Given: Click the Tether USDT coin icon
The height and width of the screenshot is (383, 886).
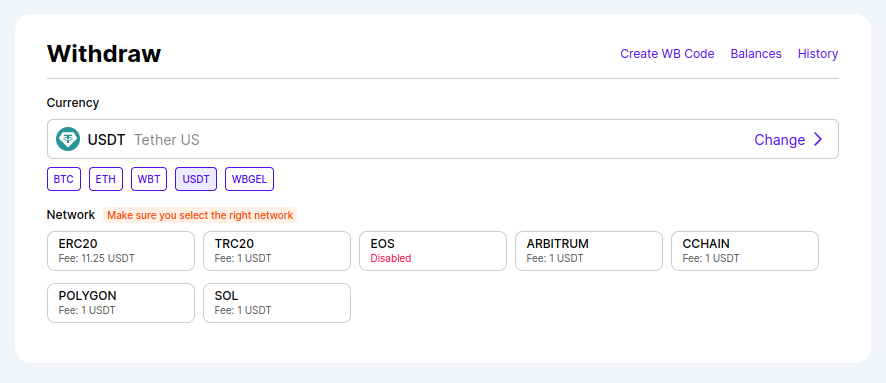Looking at the screenshot, I should click(68, 139).
